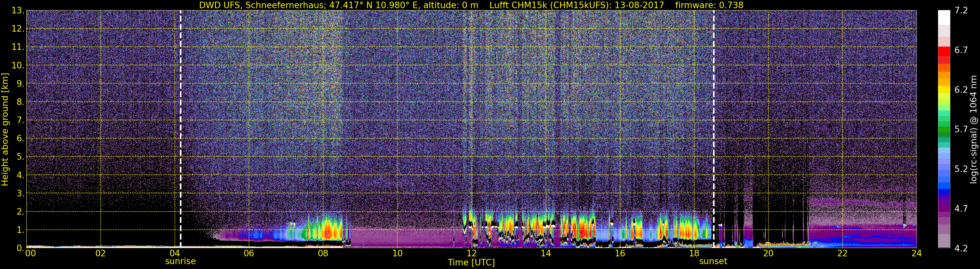Click the '06' time axis tick label
Image resolution: width=980 pixels, height=269 pixels.
[x=249, y=253]
